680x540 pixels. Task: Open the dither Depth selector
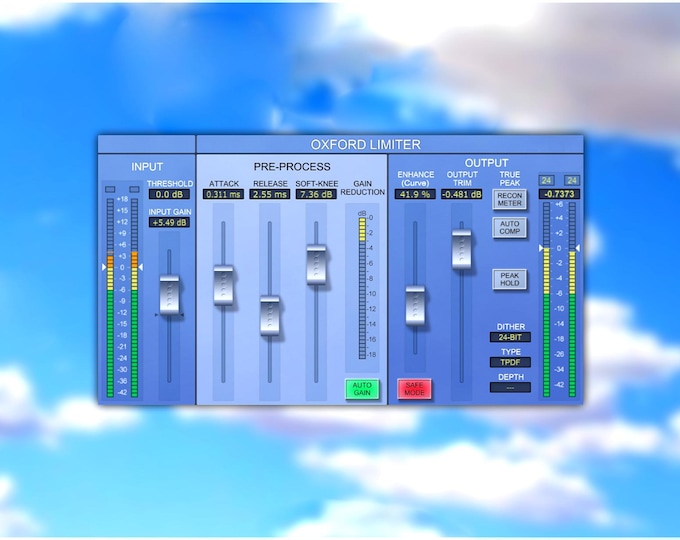tap(510, 387)
